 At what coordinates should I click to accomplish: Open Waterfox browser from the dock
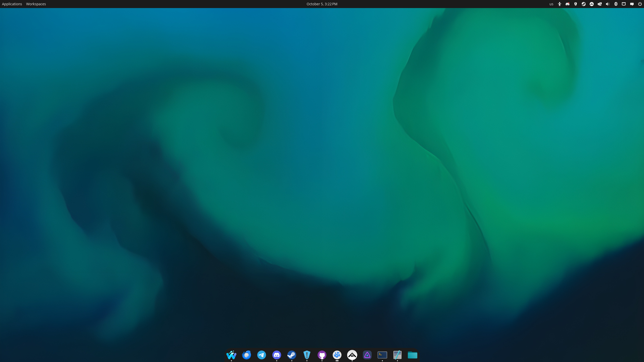[x=231, y=355]
